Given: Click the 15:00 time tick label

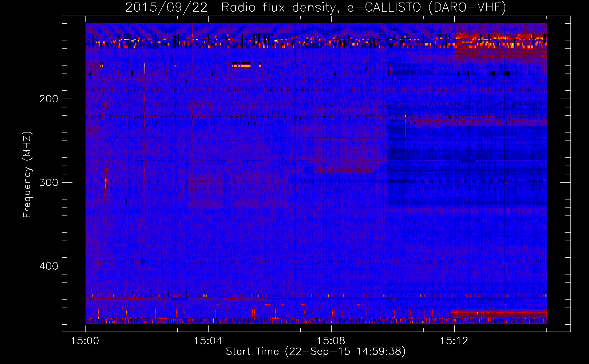Looking at the screenshot, I should click(x=85, y=341).
